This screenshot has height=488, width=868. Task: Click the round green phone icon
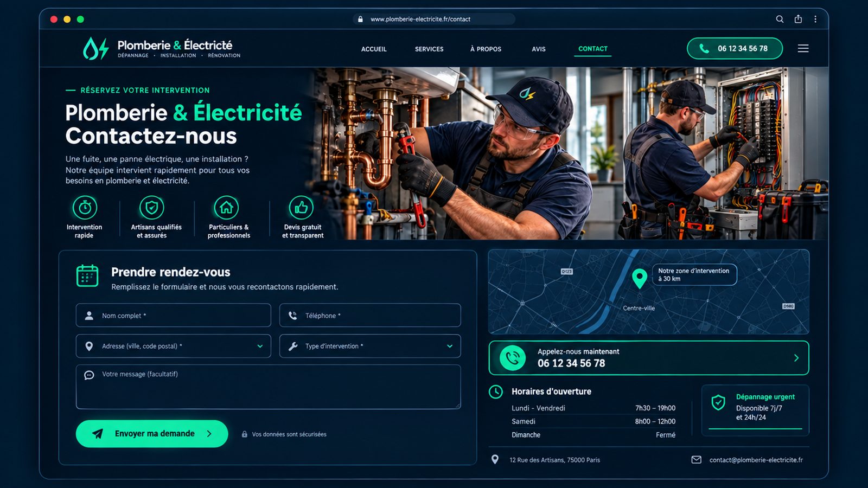513,358
